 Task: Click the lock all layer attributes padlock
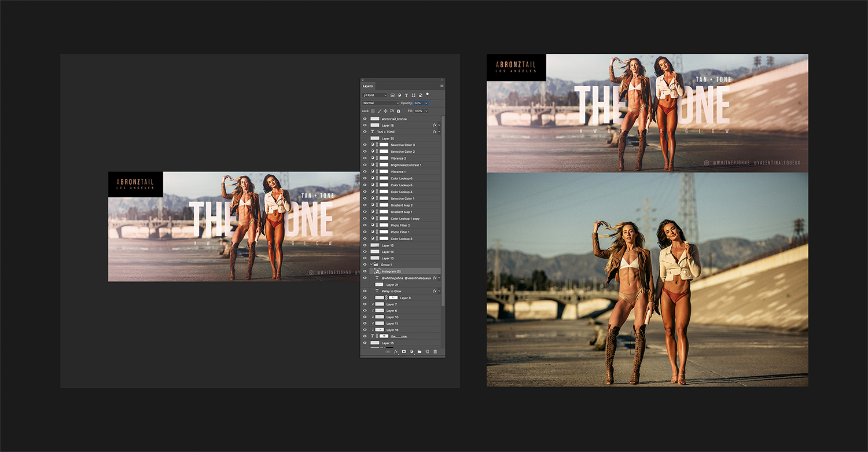point(398,111)
